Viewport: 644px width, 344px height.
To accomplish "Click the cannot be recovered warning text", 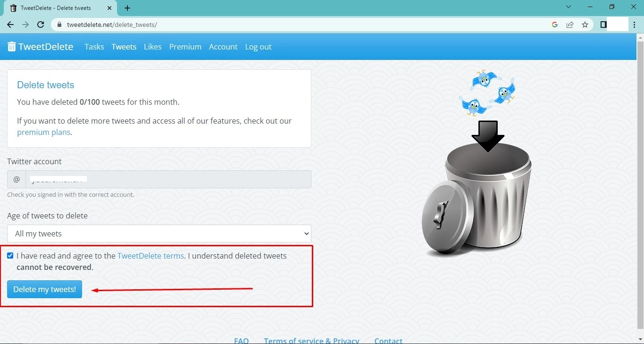I will tap(54, 267).
